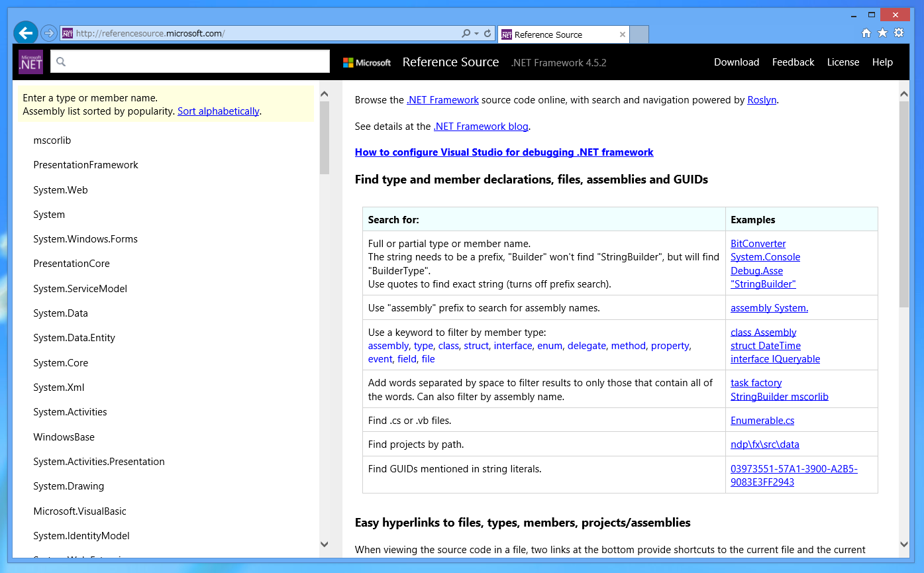The image size is (924, 573).
Task: Open the System.Drawing assembly
Action: (69, 486)
